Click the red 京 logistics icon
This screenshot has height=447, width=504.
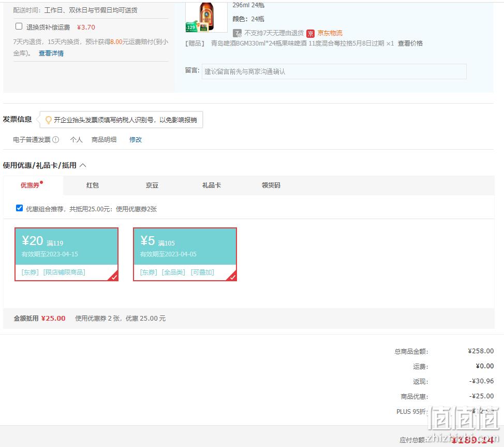coord(310,34)
